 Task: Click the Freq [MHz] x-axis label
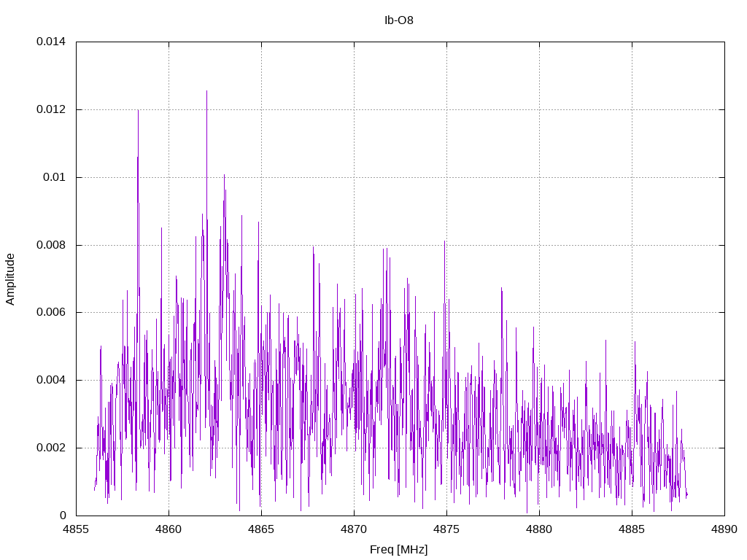399,550
